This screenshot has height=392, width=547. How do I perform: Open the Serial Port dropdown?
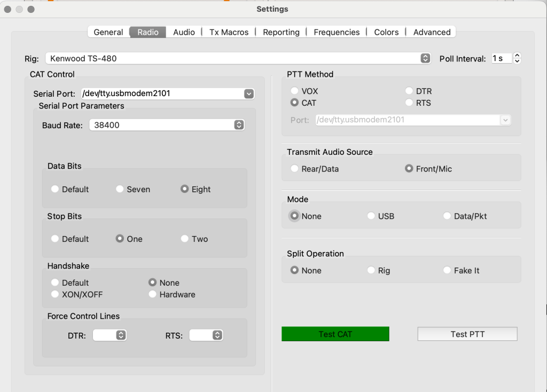(248, 93)
